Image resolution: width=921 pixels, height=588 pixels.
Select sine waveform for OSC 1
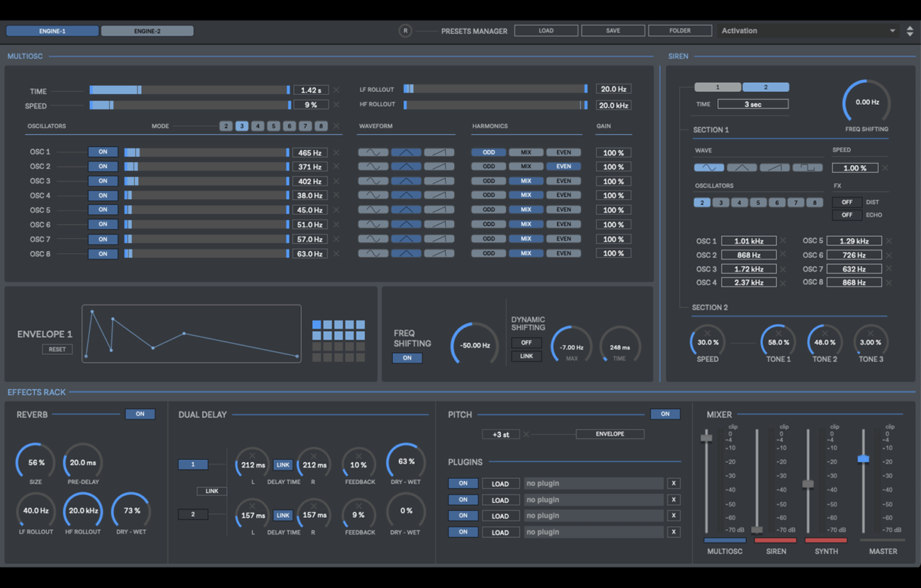(373, 152)
